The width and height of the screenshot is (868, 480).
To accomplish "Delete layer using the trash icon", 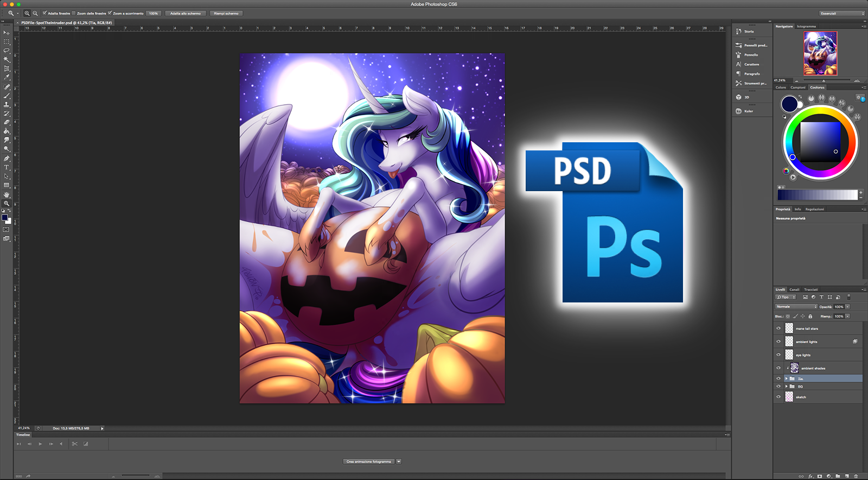I will click(x=856, y=476).
